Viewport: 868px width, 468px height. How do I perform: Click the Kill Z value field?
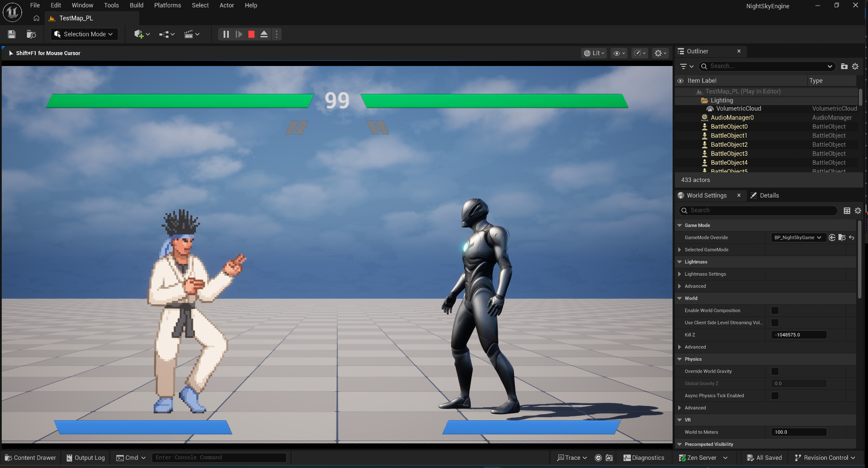point(798,335)
